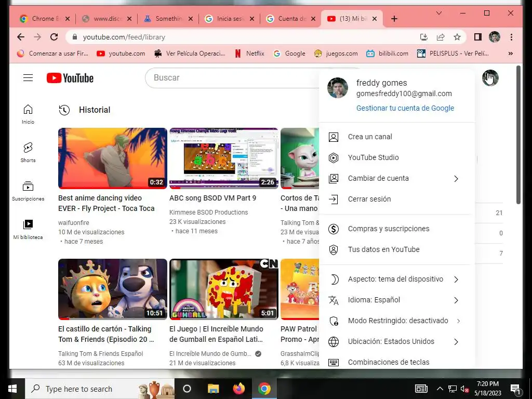Viewport: 532px width, 399px height.
Task: Open Firefox from the taskbar
Action: [x=239, y=389]
